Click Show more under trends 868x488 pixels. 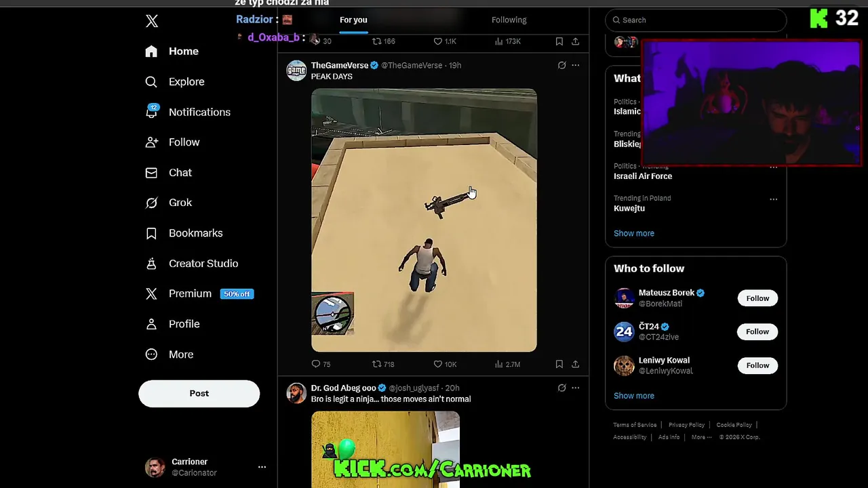(634, 233)
